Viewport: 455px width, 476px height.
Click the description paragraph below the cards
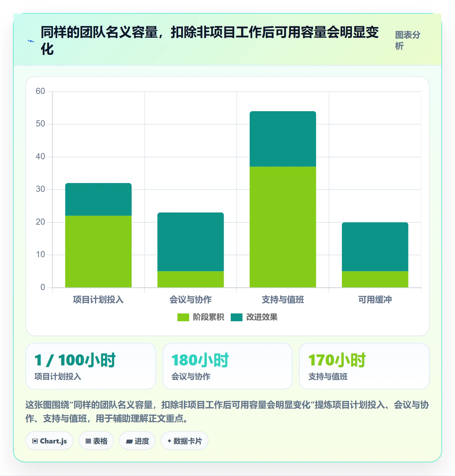coord(227,412)
